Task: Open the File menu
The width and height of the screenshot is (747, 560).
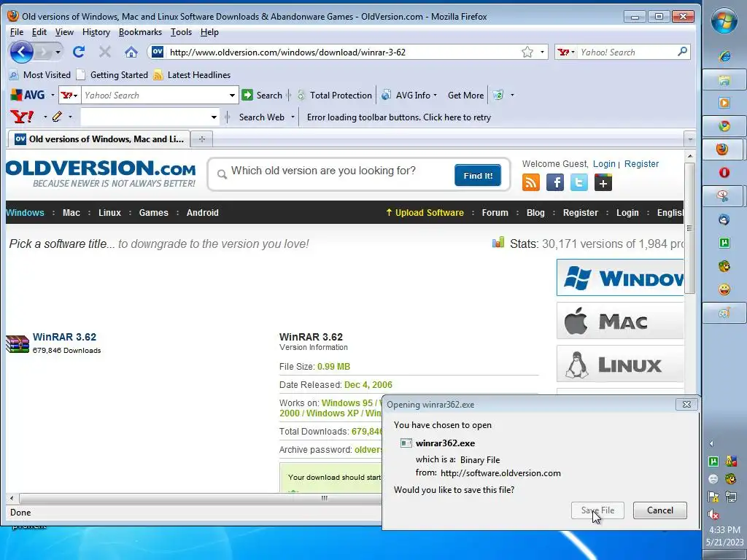Action: coord(17,32)
